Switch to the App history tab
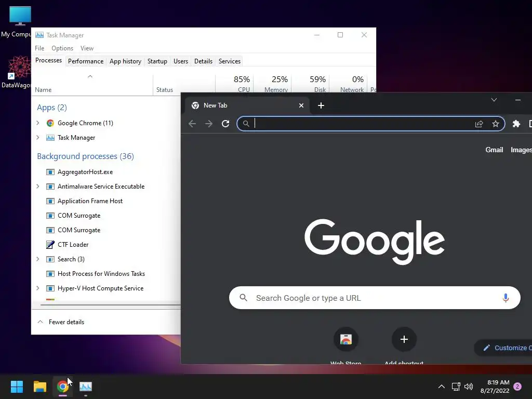Screen dimensions: 532x399 click(x=125, y=61)
